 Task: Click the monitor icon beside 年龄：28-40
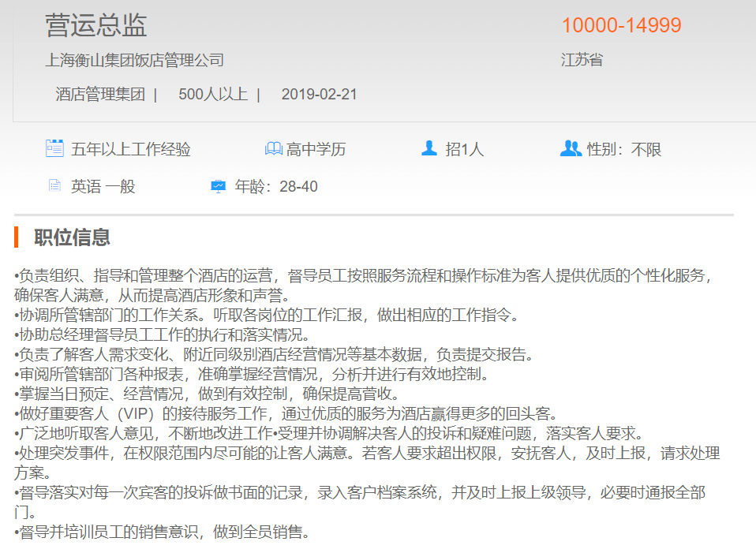[218, 186]
